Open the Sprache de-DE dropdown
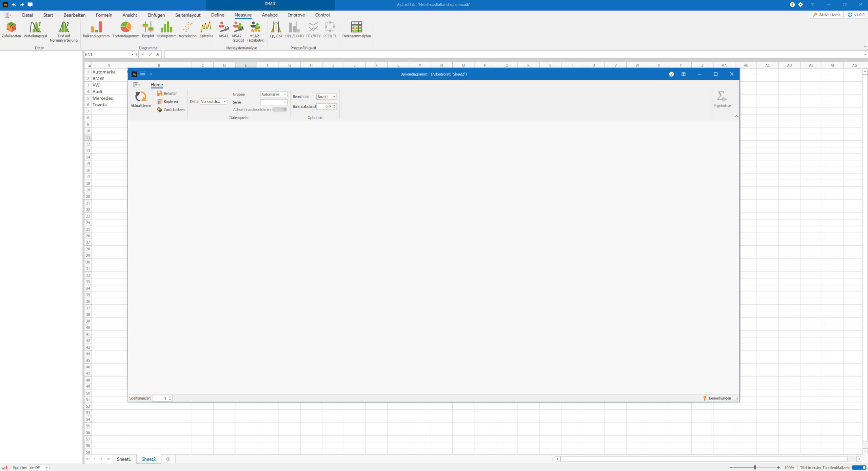Viewport: 868px width, 471px height. pos(46,468)
